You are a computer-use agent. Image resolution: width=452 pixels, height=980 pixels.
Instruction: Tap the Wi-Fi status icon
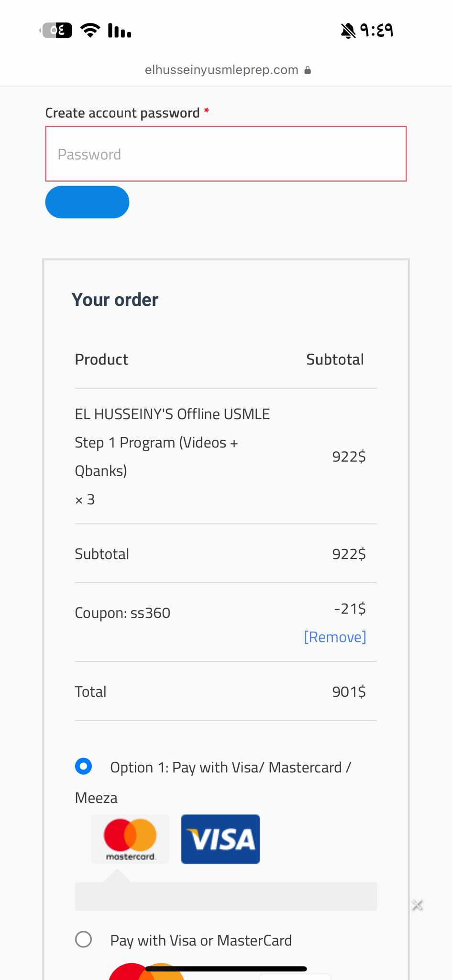click(x=90, y=31)
